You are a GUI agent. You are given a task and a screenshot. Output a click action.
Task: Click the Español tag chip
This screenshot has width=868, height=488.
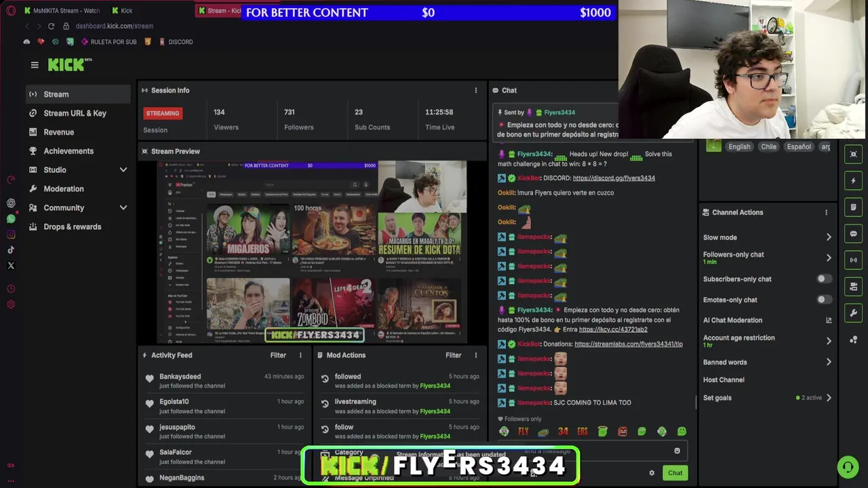point(799,146)
